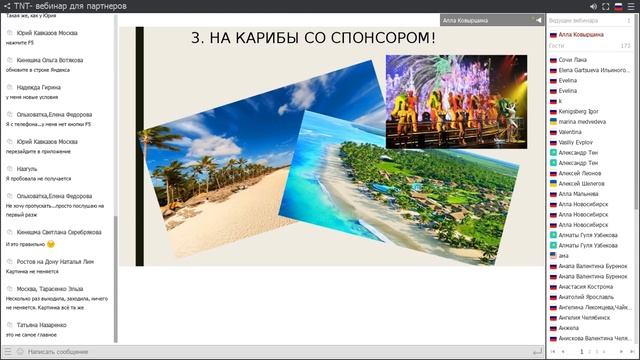The height and width of the screenshot is (360, 640).
Task: Click the flag icon next to Сочи Лана
Action: (x=553, y=60)
